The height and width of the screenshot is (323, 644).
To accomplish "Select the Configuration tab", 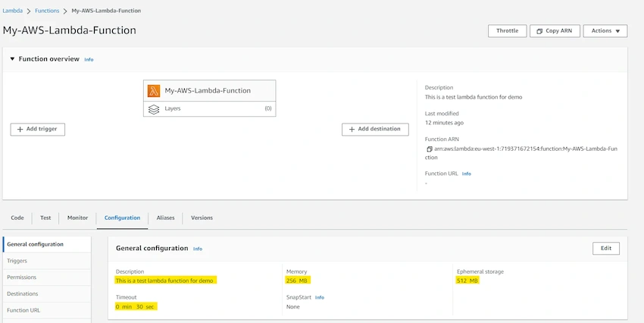I will [x=123, y=218].
